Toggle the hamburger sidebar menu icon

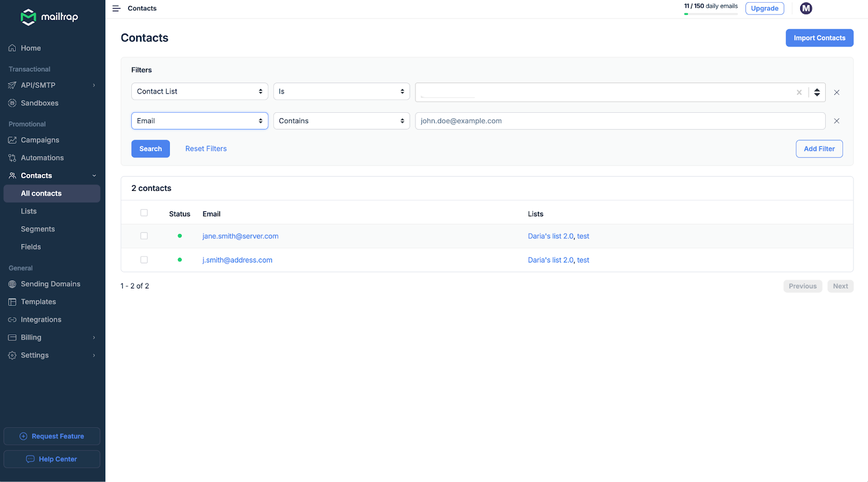[116, 8]
